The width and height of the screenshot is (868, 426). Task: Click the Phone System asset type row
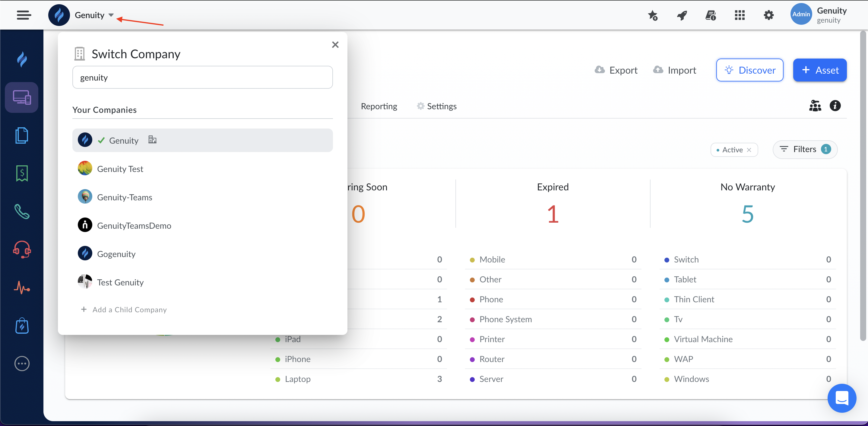(553, 319)
